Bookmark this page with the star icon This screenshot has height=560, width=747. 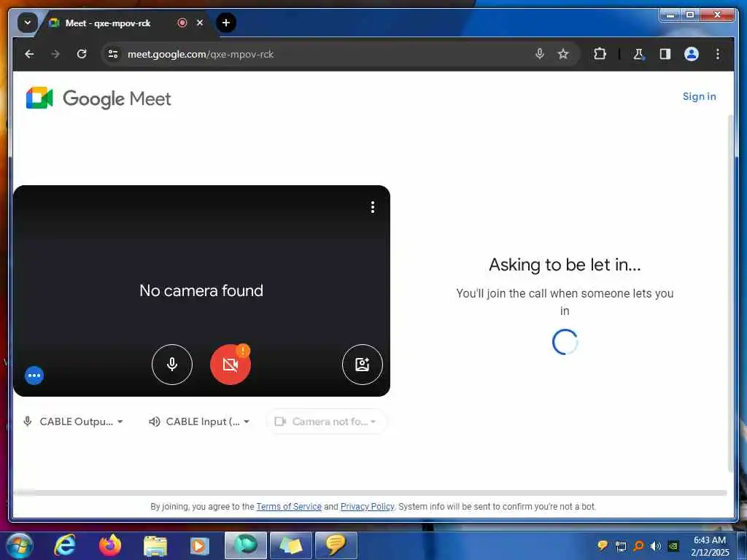pyautogui.click(x=563, y=54)
